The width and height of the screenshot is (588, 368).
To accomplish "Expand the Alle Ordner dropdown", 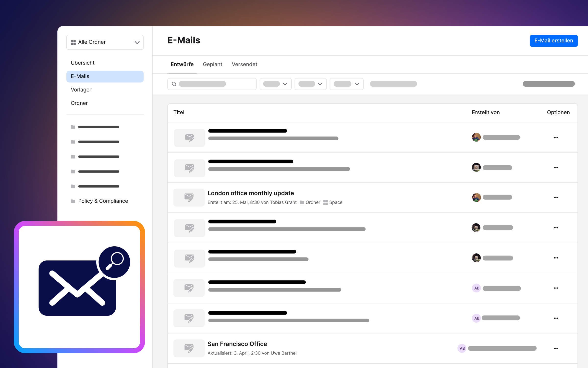I will point(137,42).
